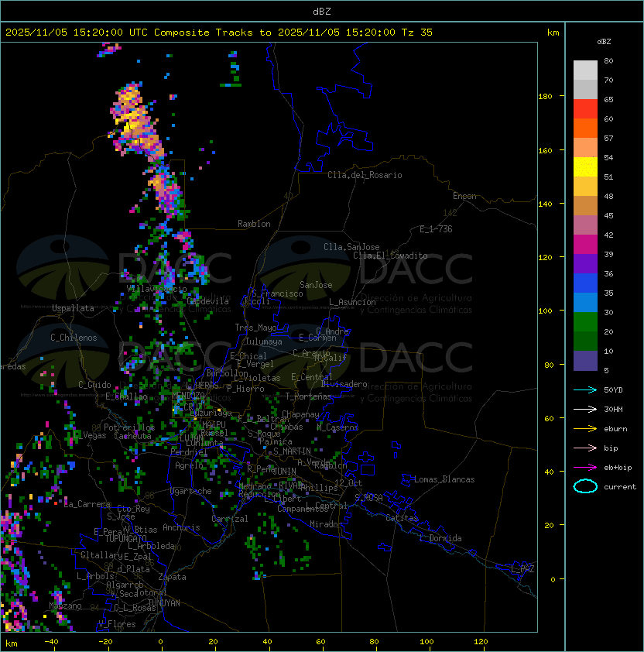Click the 'Manzano' map label
644x652 pixels.
(x=65, y=606)
